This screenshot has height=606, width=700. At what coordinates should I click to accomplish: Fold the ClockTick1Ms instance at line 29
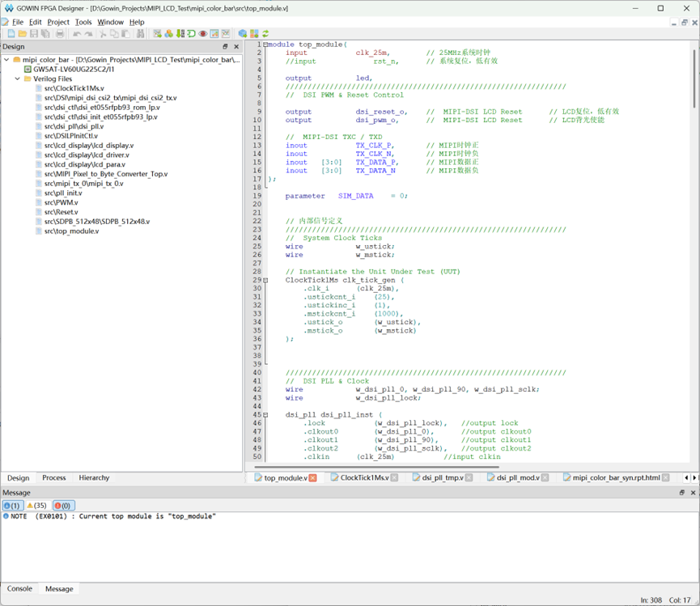265,280
